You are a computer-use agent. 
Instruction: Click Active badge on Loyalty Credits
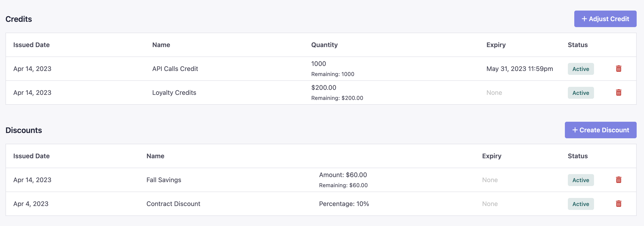click(x=580, y=93)
